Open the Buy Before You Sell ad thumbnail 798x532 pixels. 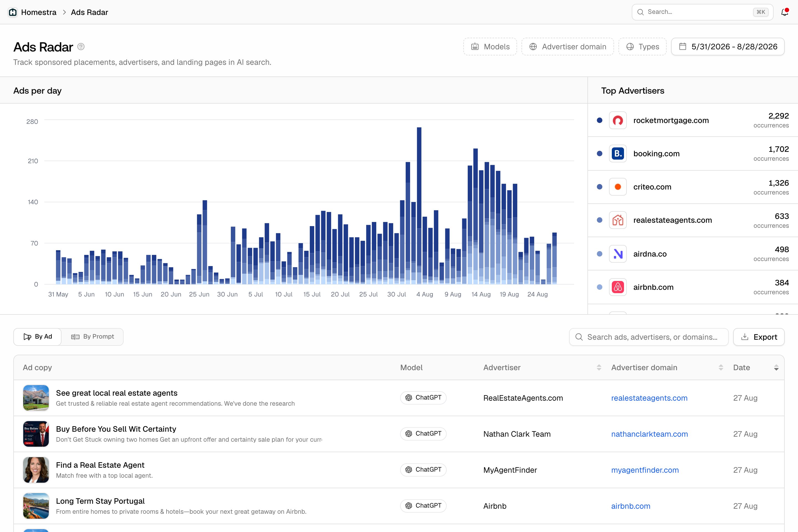36,434
